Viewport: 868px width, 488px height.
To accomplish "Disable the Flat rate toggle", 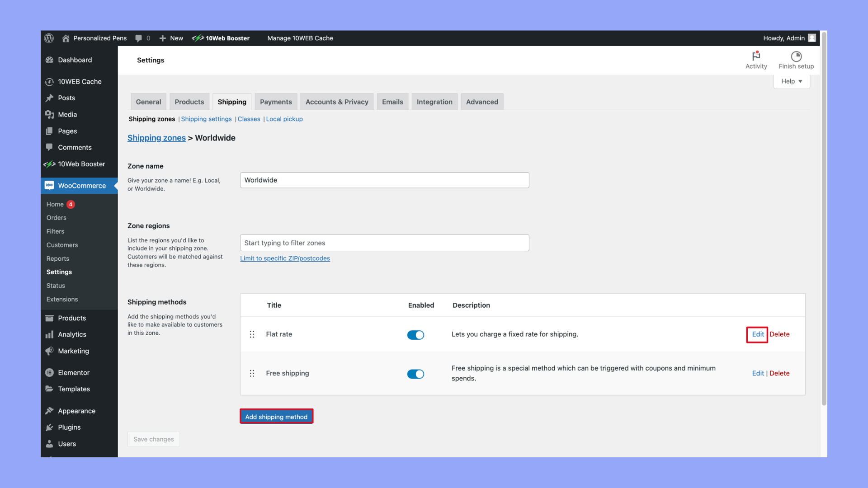I will click(415, 335).
